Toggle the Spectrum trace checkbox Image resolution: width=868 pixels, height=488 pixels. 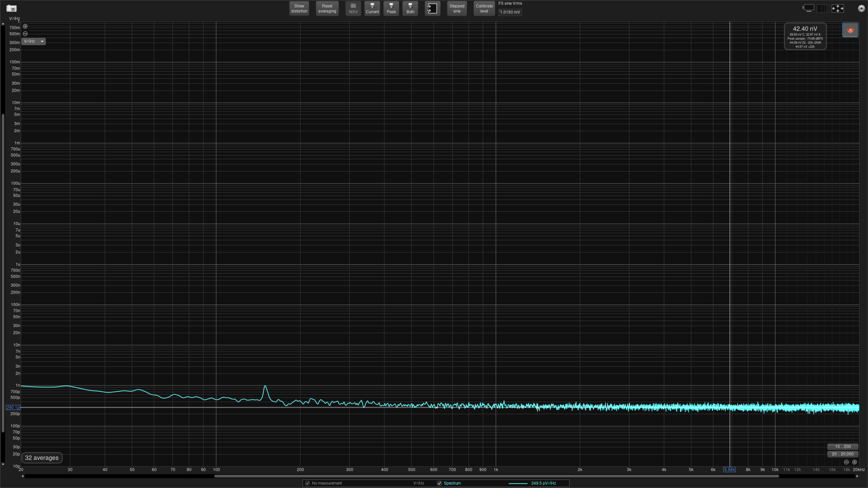pos(439,483)
